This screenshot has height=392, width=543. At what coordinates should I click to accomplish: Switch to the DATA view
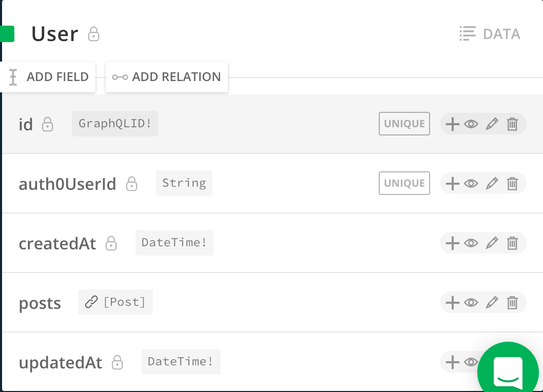coord(501,34)
